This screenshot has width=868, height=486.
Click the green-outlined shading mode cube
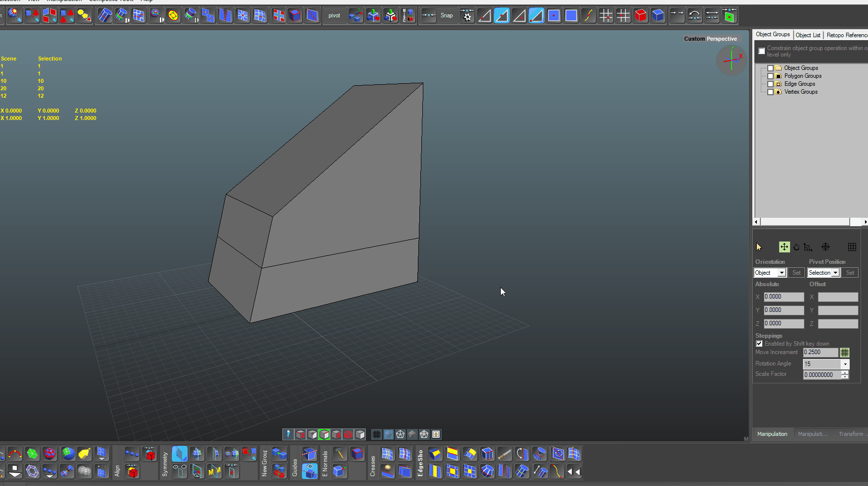(x=324, y=434)
